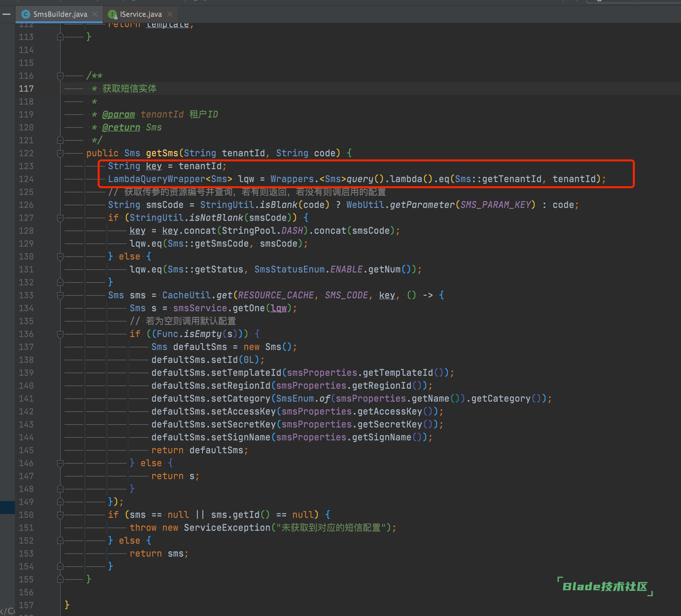The image size is (681, 616).
Task: Click the hide panel dash icon at top-left
Action: [x=6, y=14]
